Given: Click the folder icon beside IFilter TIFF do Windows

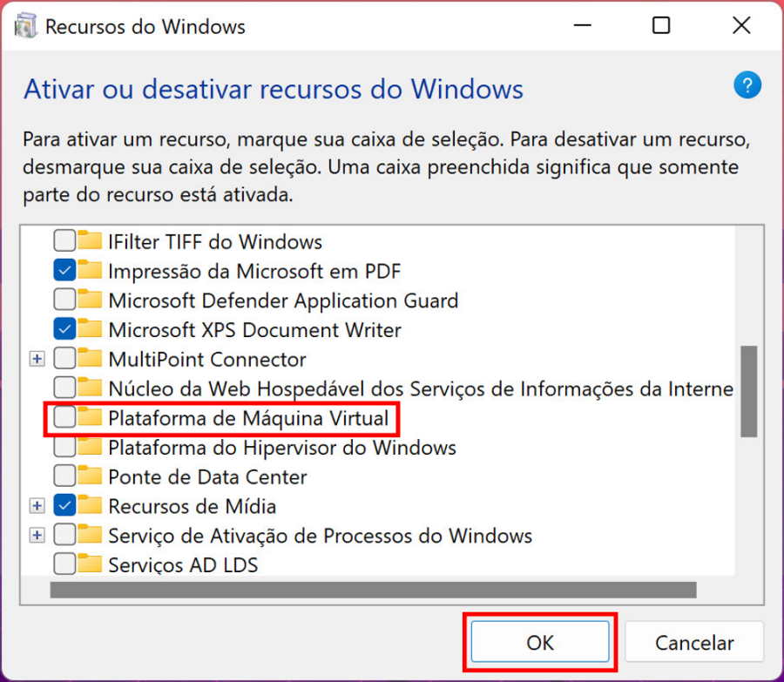Looking at the screenshot, I should (x=90, y=241).
